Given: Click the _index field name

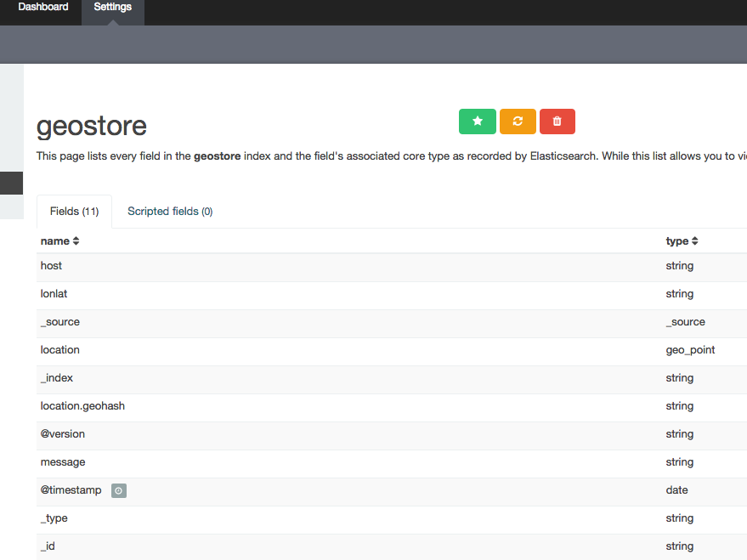Looking at the screenshot, I should (57, 378).
